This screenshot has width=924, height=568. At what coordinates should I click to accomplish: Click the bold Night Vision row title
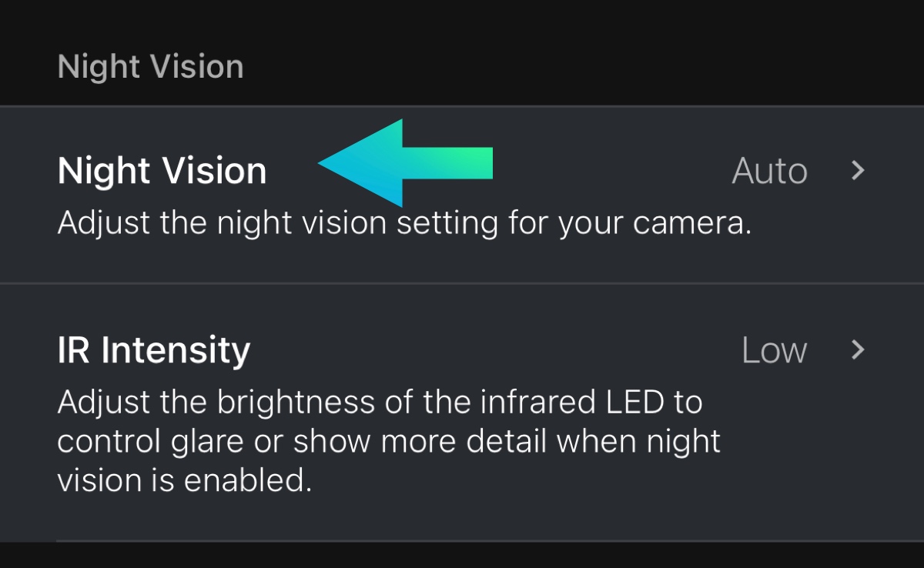coord(162,171)
